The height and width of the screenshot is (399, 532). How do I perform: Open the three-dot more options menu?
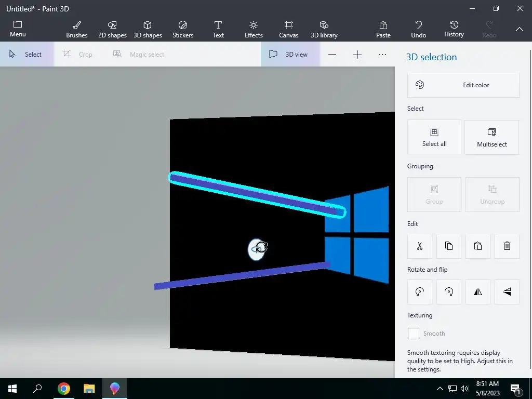[x=382, y=55]
